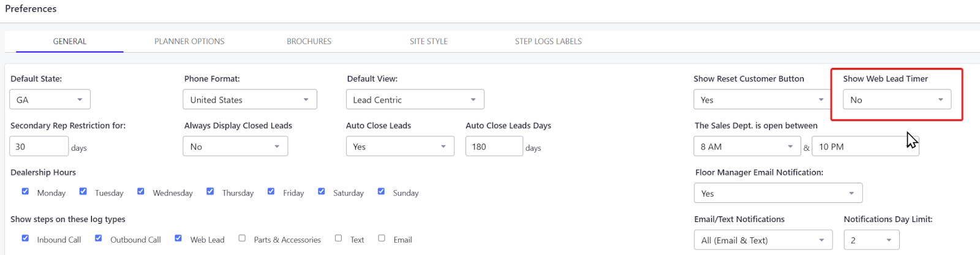The image size is (980, 255).
Task: Expand the Auto Close Leads dropdown
Action: pos(399,147)
